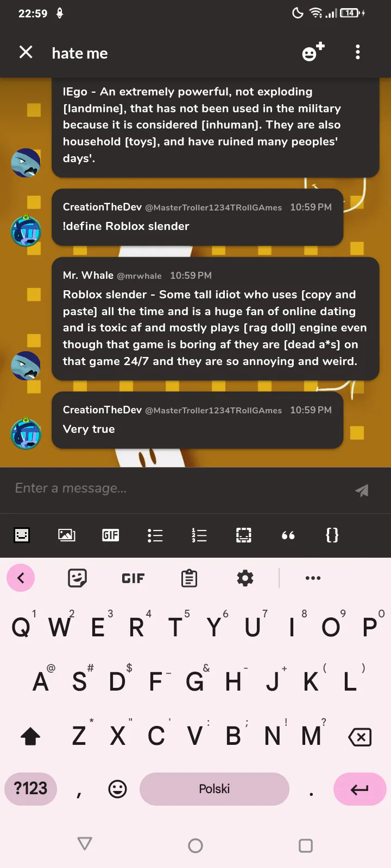The height and width of the screenshot is (868, 391).
Task: Tap the send message arrow icon
Action: (362, 490)
